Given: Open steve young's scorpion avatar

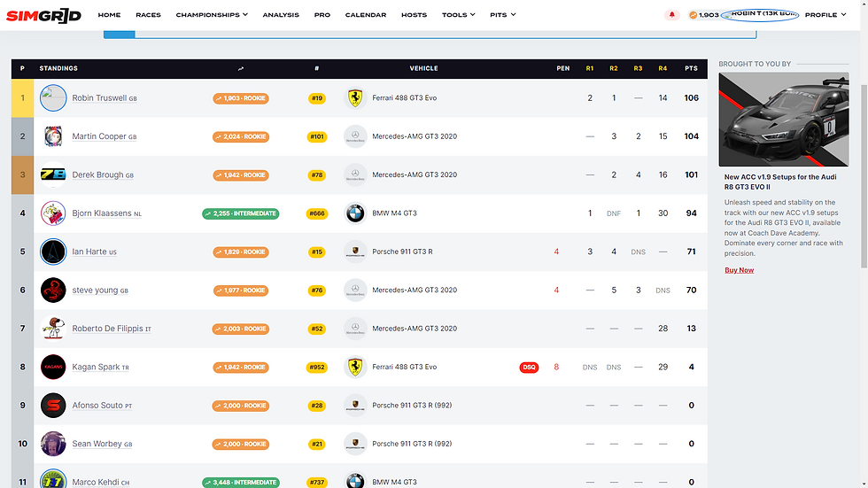Looking at the screenshot, I should (x=53, y=290).
